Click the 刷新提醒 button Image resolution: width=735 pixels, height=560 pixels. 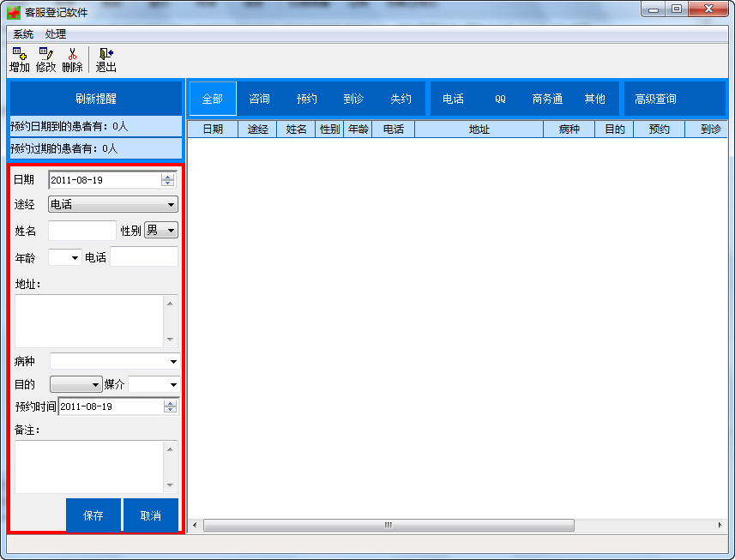[x=96, y=99]
